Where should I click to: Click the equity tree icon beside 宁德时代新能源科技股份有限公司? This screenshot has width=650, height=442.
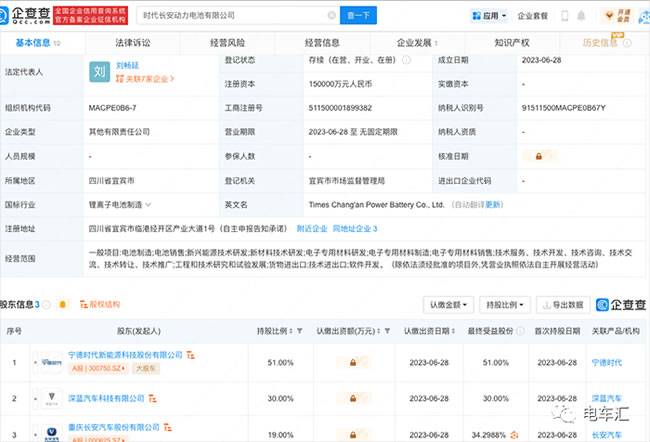point(193,355)
